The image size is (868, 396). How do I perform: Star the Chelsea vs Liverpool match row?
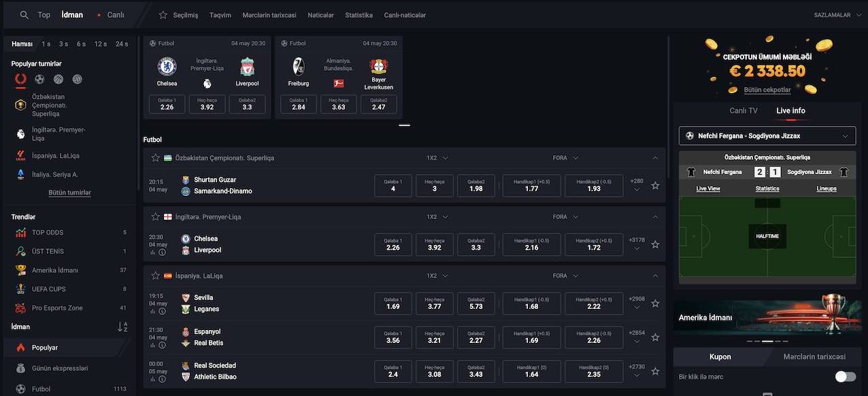point(655,244)
